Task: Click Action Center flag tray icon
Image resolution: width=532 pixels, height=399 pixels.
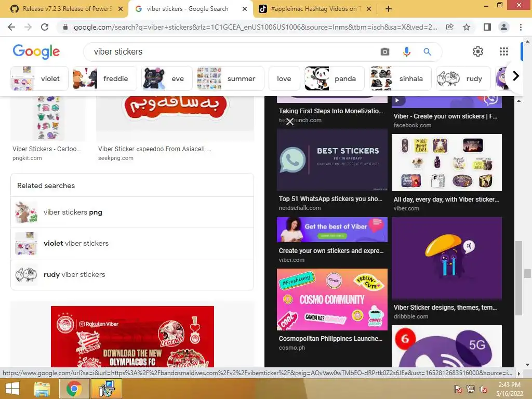Action: (458, 389)
